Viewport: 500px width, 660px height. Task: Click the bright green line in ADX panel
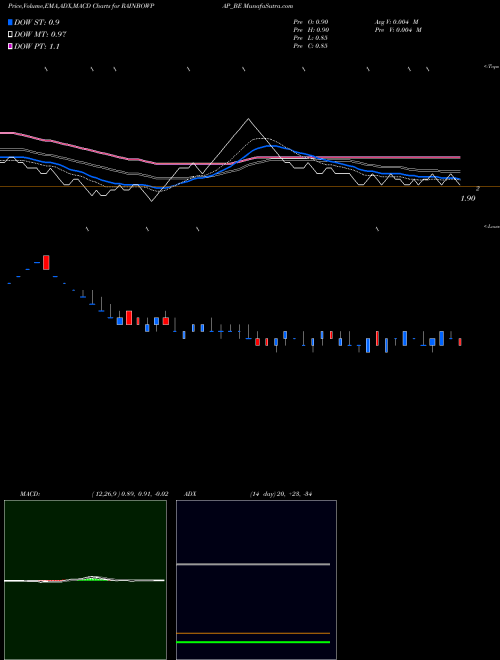coord(253,642)
